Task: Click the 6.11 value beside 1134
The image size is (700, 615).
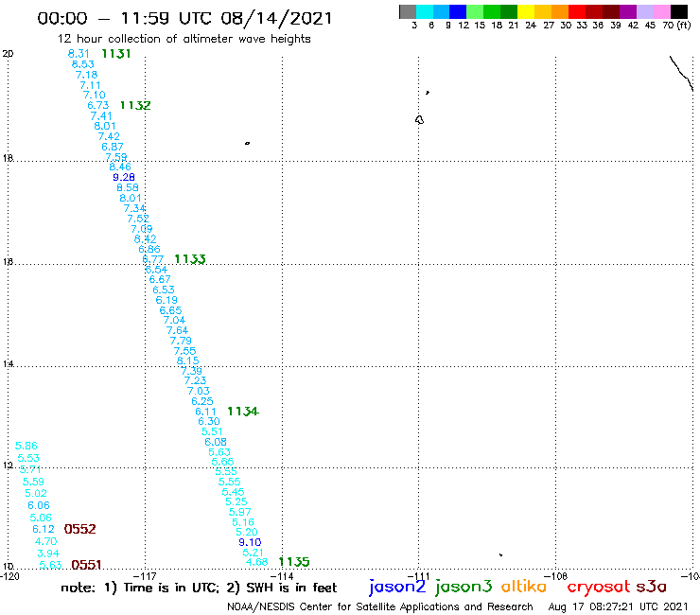Action: [206, 412]
